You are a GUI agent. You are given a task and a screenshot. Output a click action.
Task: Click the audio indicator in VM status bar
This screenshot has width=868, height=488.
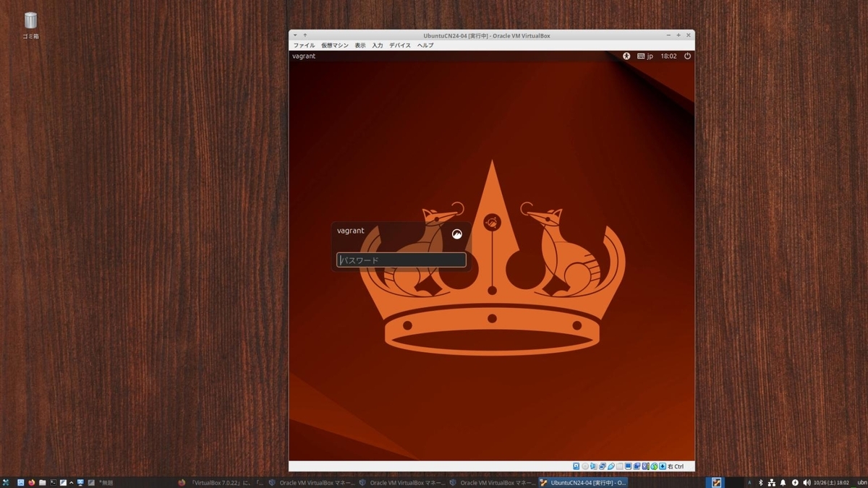coord(594,466)
